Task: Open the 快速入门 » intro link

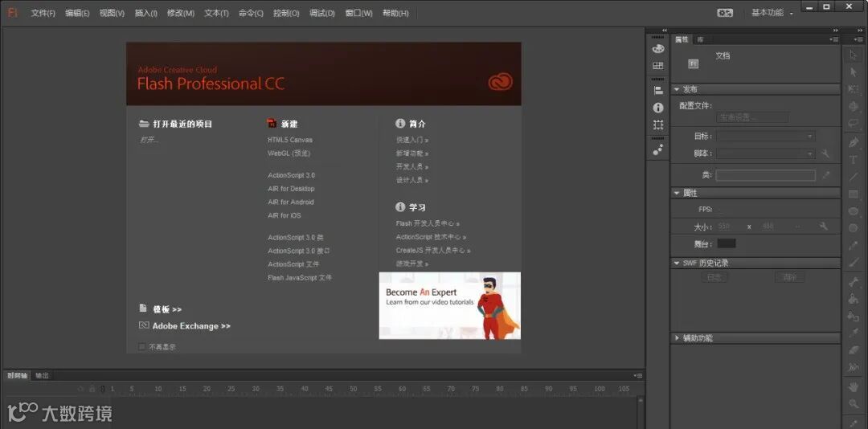Action: coord(412,140)
